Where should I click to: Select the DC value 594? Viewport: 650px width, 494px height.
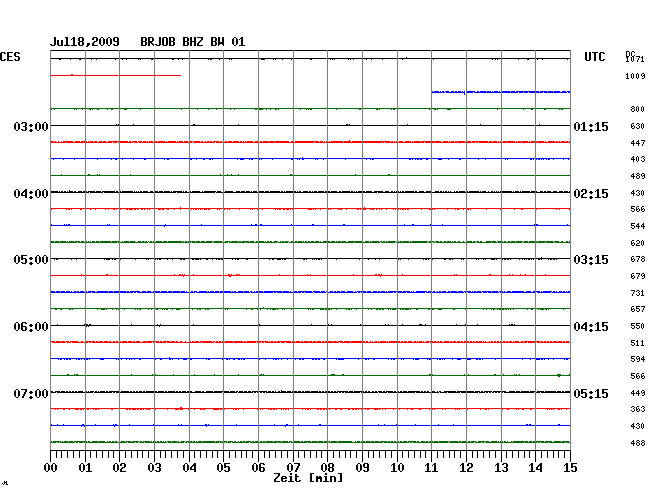coord(638,359)
